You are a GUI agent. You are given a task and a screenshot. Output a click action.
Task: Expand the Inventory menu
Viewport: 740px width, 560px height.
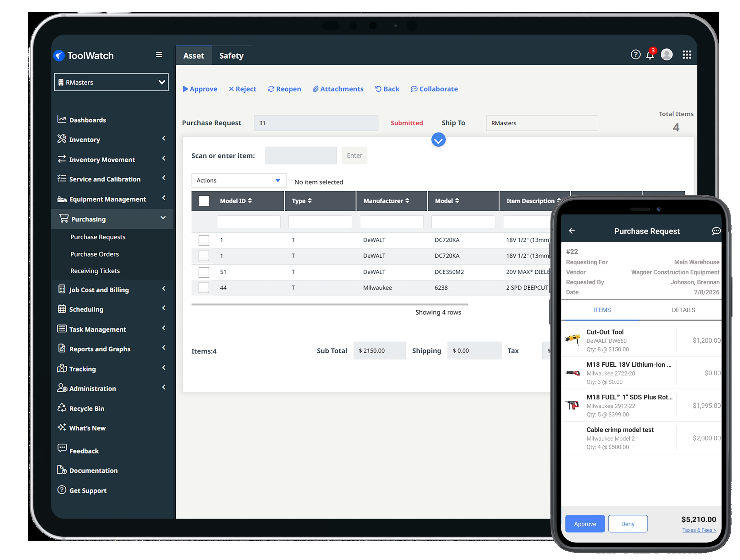tap(164, 139)
